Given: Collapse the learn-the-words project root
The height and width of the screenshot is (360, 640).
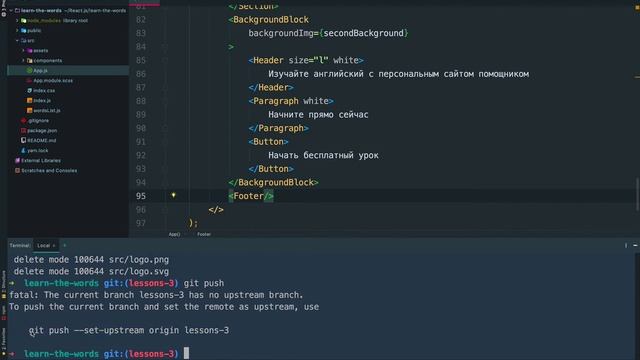Looking at the screenshot, I should point(11,10).
